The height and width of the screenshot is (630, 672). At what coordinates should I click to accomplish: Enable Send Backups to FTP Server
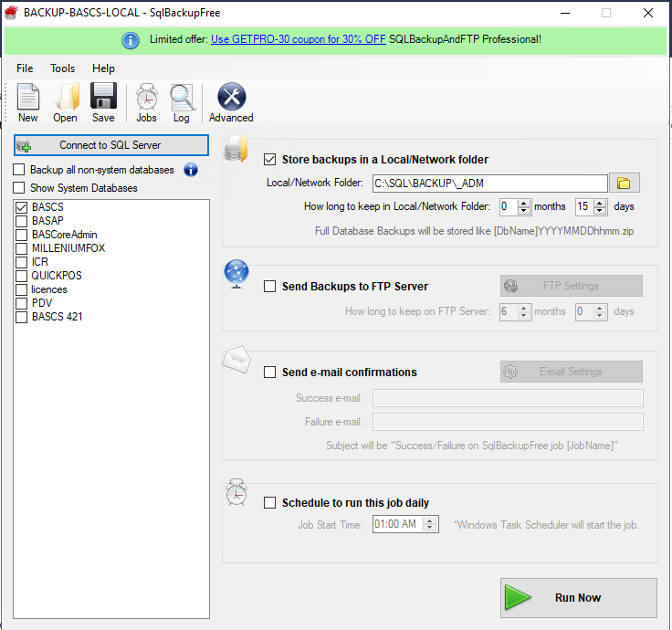click(x=269, y=286)
